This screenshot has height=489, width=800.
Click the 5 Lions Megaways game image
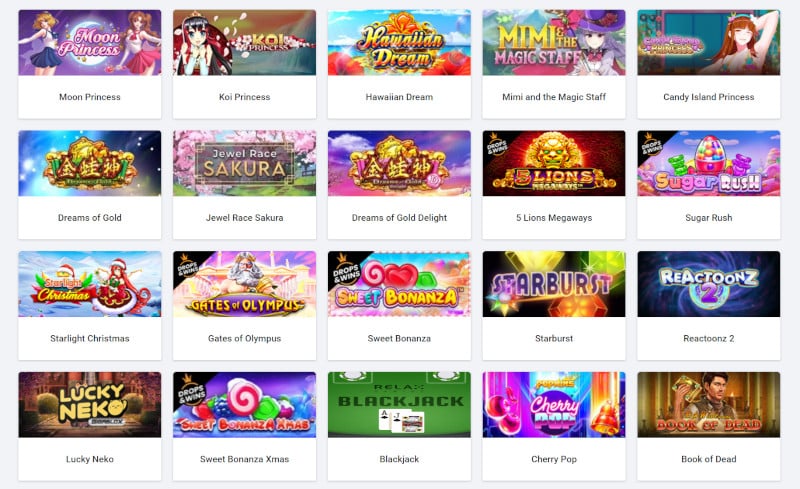coord(554,163)
